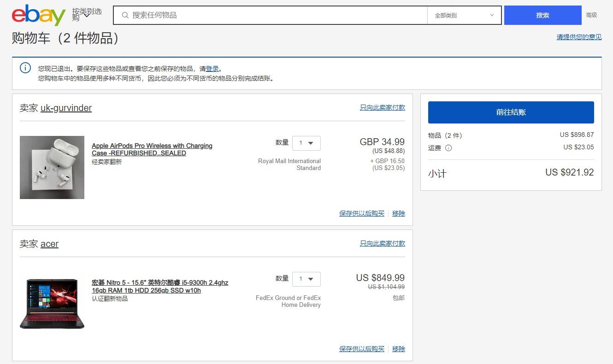
Task: Click the 前往结账 checkout button
Action: [511, 112]
